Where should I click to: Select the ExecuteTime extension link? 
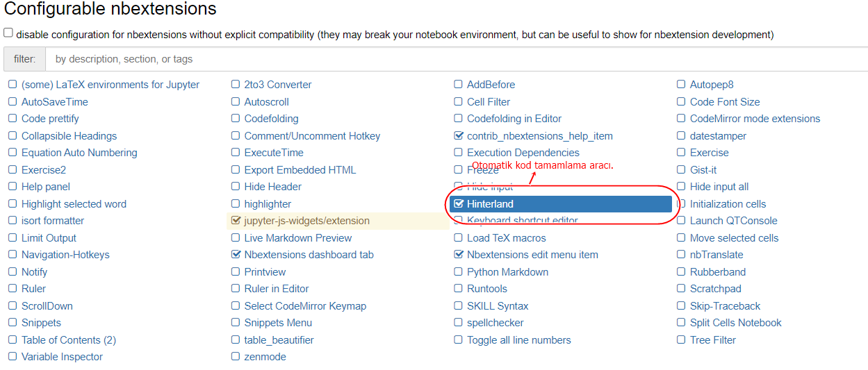pyautogui.click(x=274, y=153)
